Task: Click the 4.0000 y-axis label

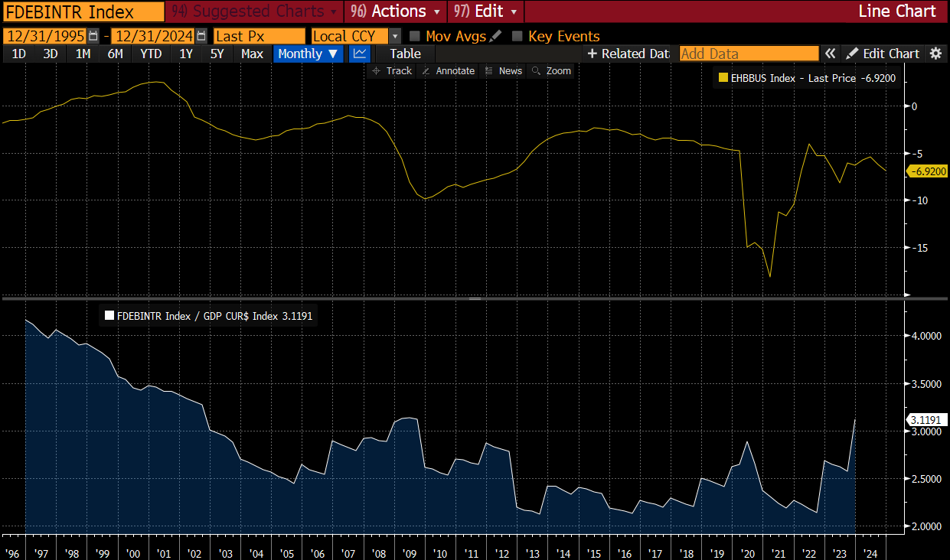Action: click(x=926, y=336)
